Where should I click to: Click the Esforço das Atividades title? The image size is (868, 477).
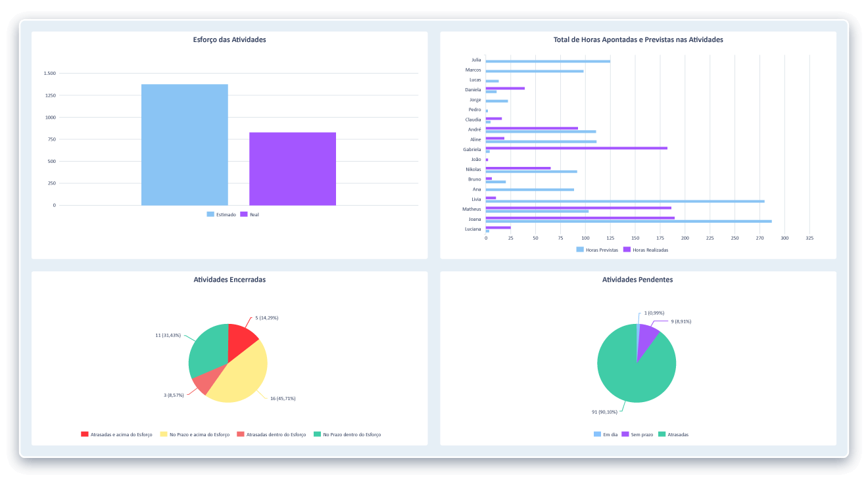click(229, 39)
